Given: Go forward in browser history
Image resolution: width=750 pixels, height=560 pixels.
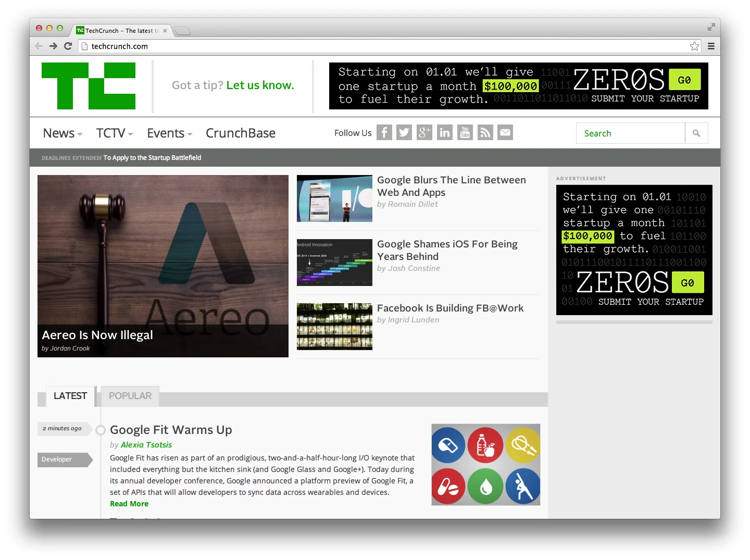Looking at the screenshot, I should click(53, 46).
